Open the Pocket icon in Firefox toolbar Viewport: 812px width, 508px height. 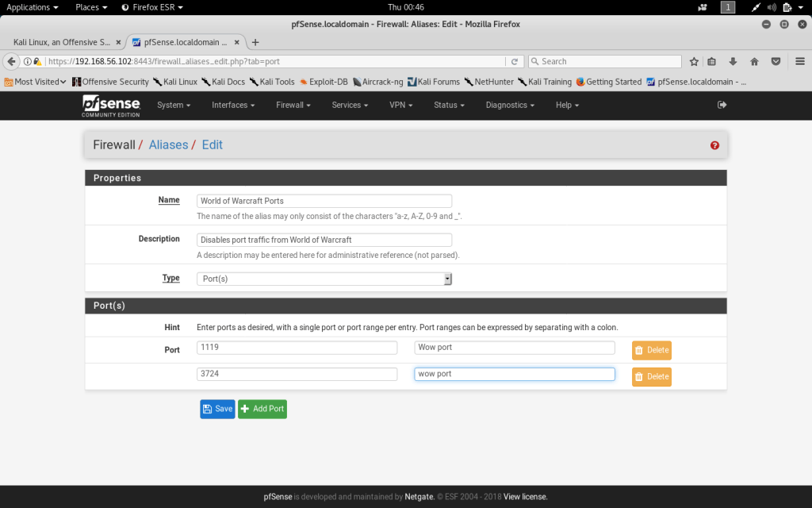pyautogui.click(x=776, y=61)
